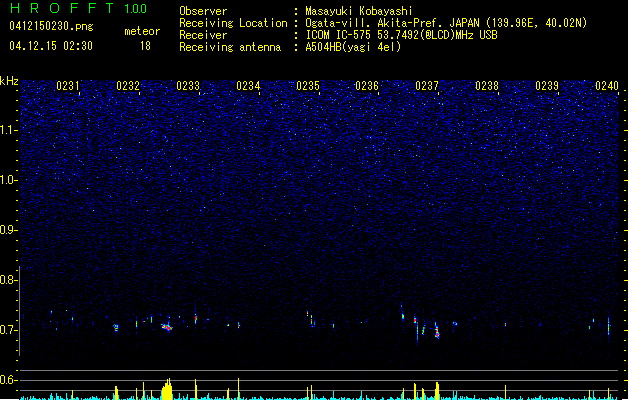This screenshot has width=629, height=400.
Task: Click the 0.8 kHz axis label
Action: (x=9, y=280)
